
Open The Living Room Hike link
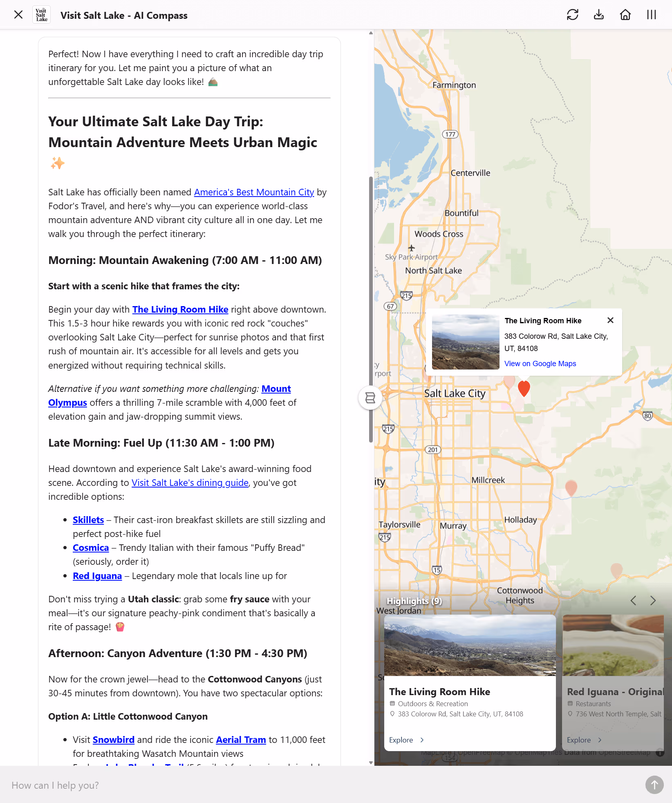pos(180,309)
